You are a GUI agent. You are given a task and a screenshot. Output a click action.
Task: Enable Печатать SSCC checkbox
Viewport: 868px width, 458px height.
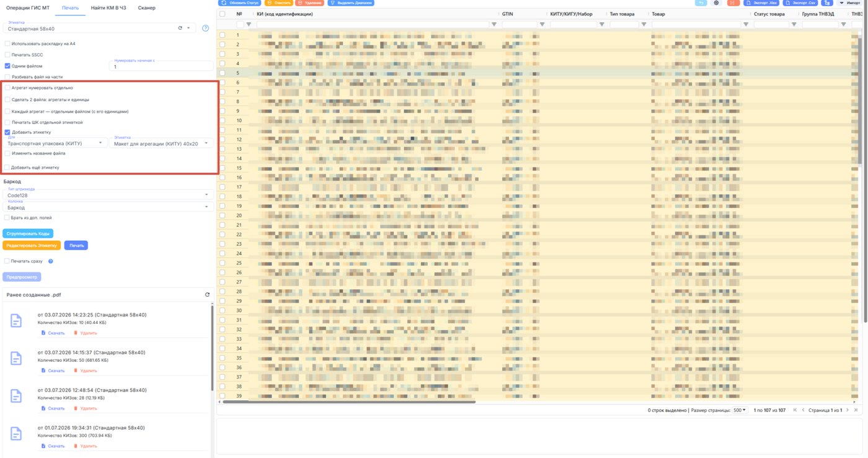(x=7, y=55)
